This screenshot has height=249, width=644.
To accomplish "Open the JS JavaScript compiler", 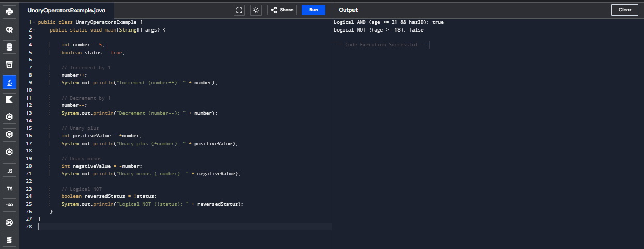I will tap(9, 170).
